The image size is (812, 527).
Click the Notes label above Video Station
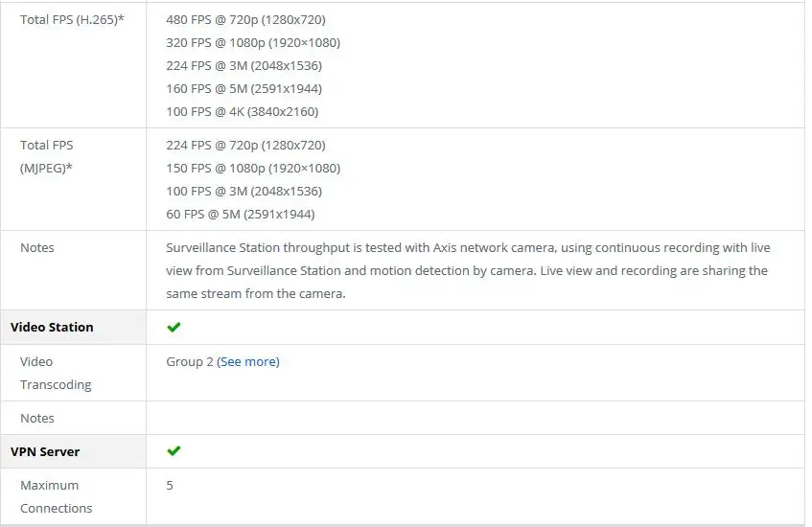click(36, 247)
